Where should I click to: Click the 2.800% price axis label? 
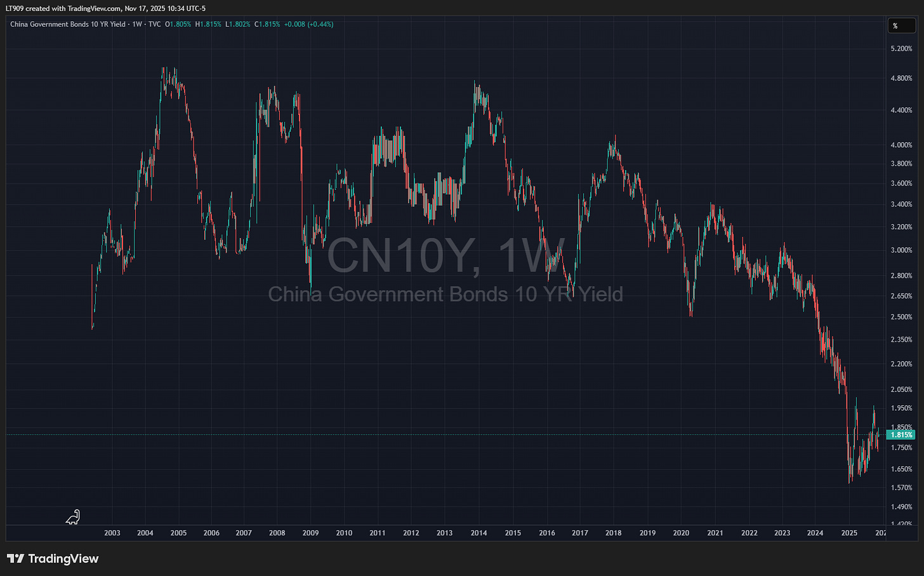point(902,276)
